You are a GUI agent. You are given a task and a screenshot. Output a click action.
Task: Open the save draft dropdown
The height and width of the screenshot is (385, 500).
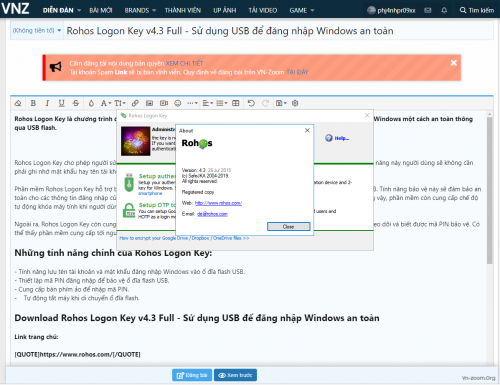point(281,103)
